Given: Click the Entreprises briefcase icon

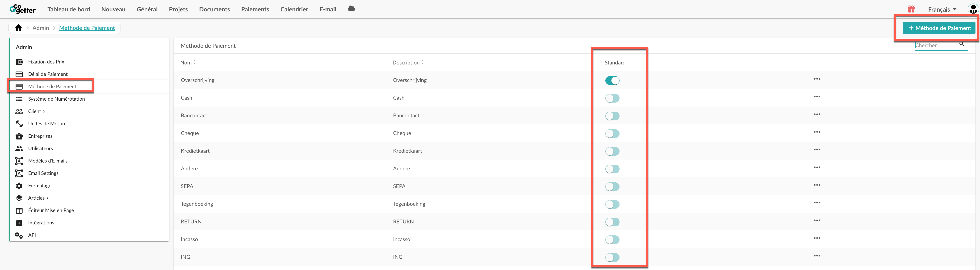Looking at the screenshot, I should (19, 136).
